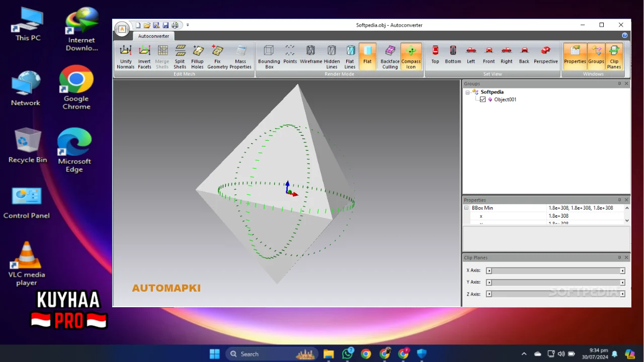Viewport: 644px width, 362px height.
Task: Close the Clip Planes panel
Action: pos(626,257)
